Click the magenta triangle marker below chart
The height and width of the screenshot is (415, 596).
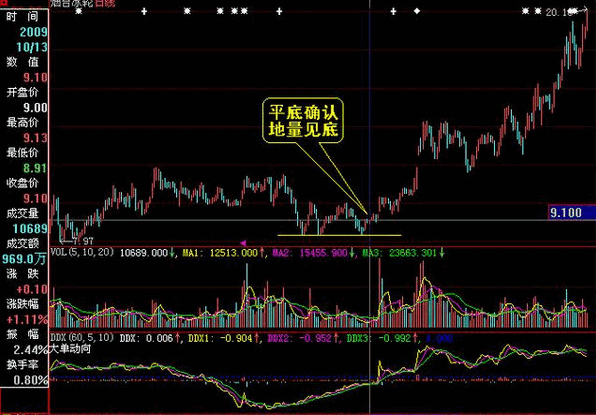[x=243, y=243]
